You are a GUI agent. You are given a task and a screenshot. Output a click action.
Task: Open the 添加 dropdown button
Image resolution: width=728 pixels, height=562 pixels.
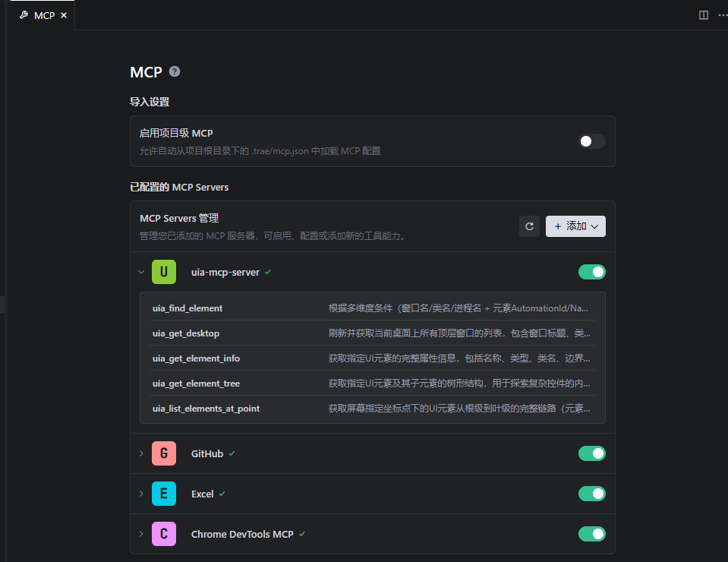coord(575,226)
